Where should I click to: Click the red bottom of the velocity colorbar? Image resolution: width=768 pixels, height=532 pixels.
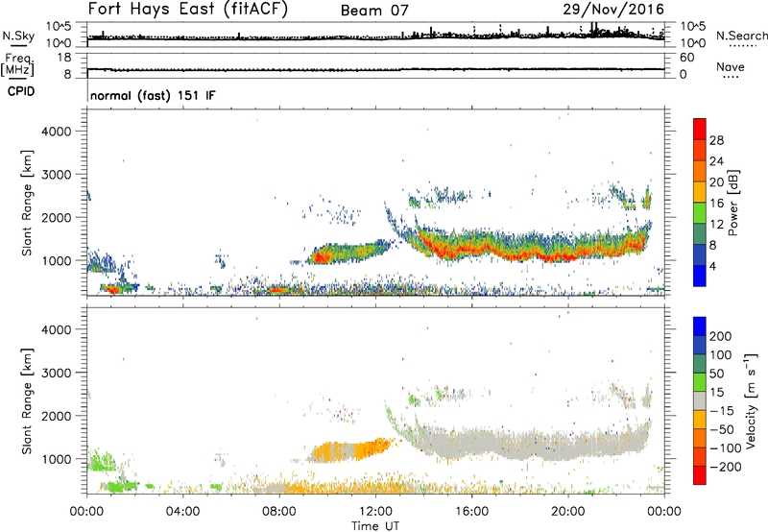pyautogui.click(x=700, y=475)
